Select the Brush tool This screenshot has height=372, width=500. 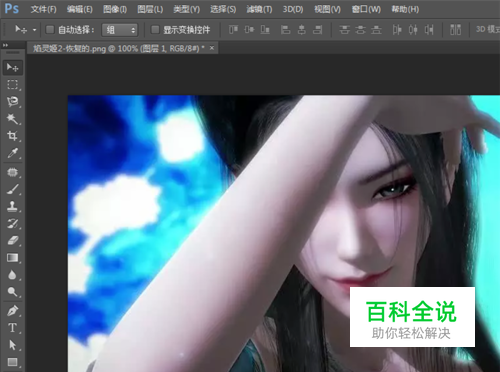coord(13,189)
